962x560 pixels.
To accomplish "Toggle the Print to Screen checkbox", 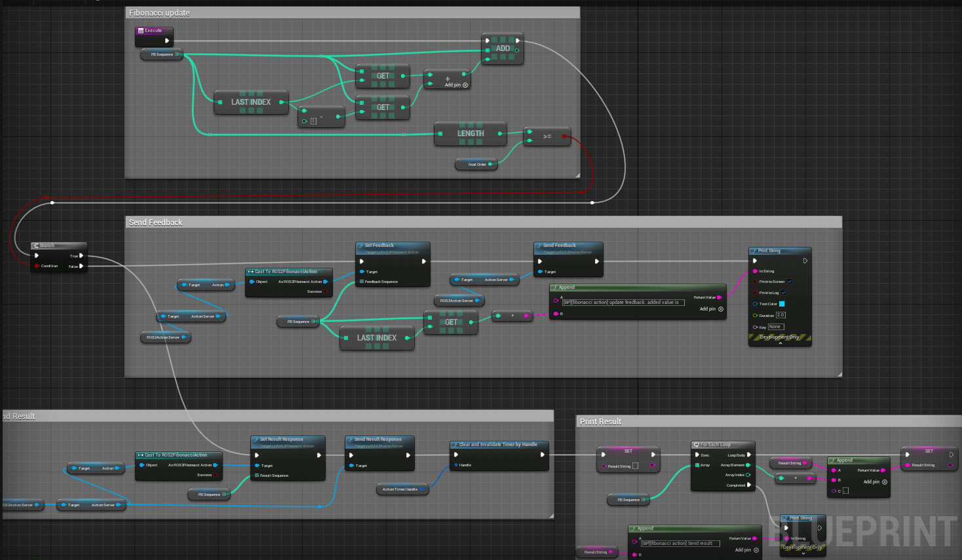I will click(x=790, y=282).
